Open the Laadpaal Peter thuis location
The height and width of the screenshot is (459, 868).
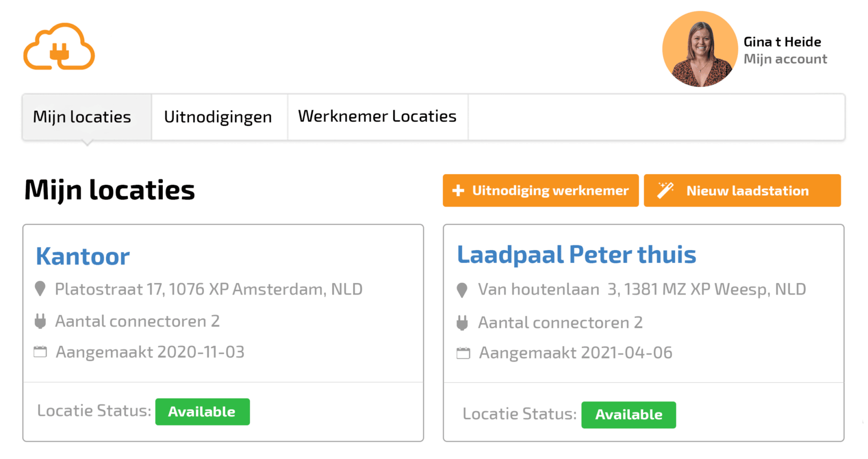[x=576, y=255]
